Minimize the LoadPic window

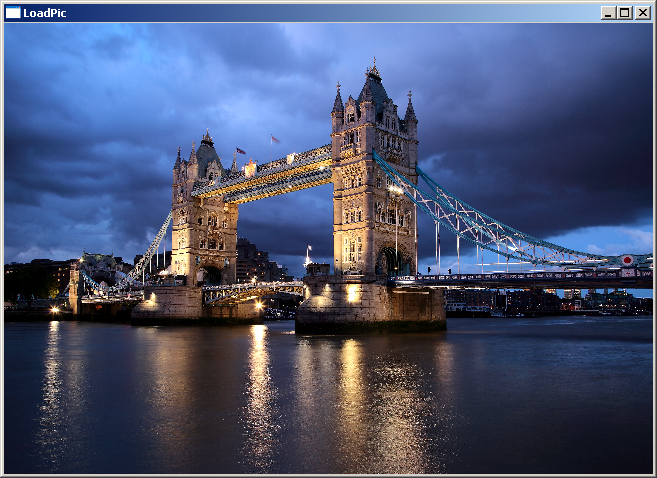click(608, 13)
